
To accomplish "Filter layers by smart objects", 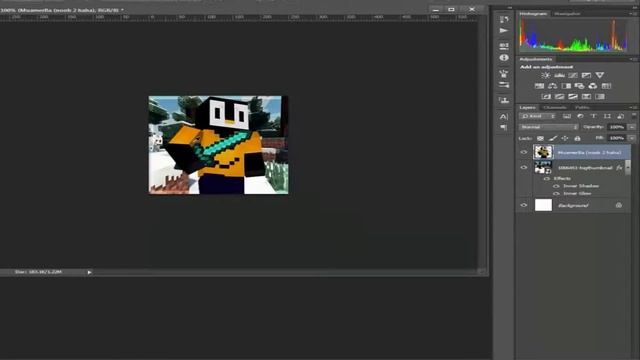I will point(620,116).
